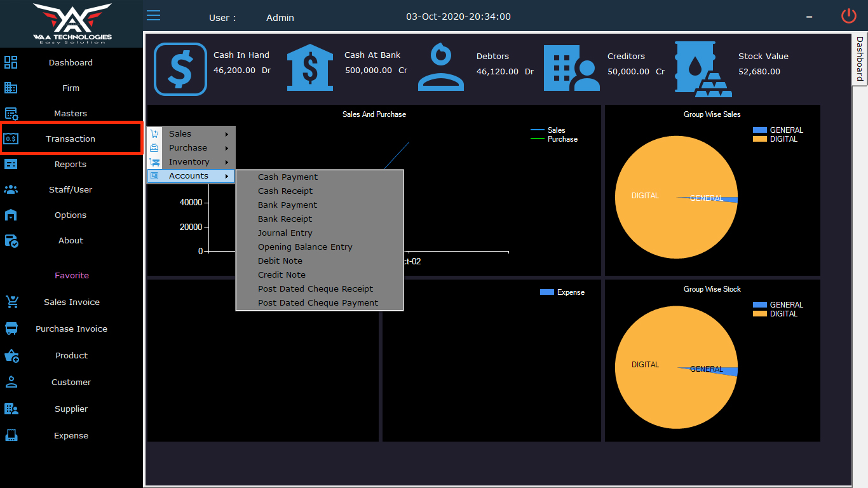Select the Expense icon in the sidebar
The width and height of the screenshot is (868, 488).
pyautogui.click(x=11, y=435)
